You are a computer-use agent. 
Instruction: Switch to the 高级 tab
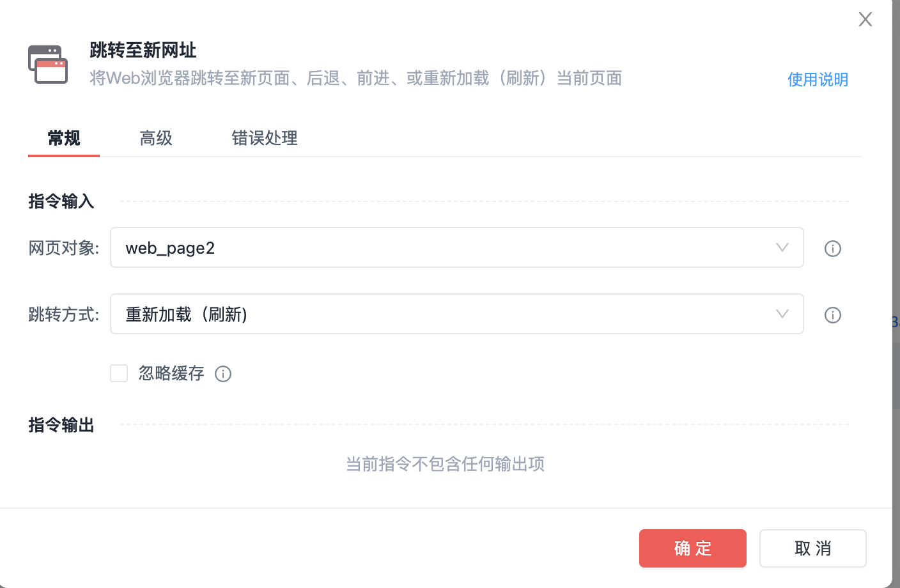(156, 138)
